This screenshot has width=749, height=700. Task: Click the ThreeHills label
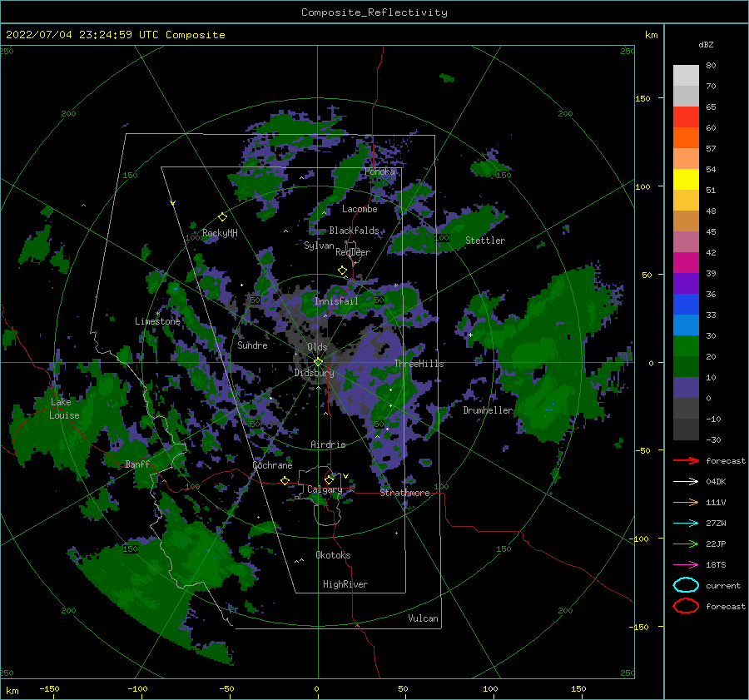click(419, 364)
